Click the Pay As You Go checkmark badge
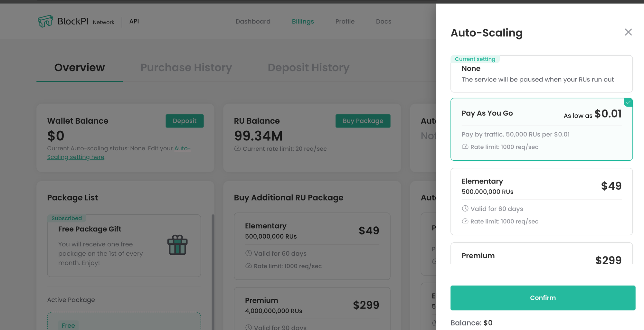The image size is (644, 330). pos(628,102)
